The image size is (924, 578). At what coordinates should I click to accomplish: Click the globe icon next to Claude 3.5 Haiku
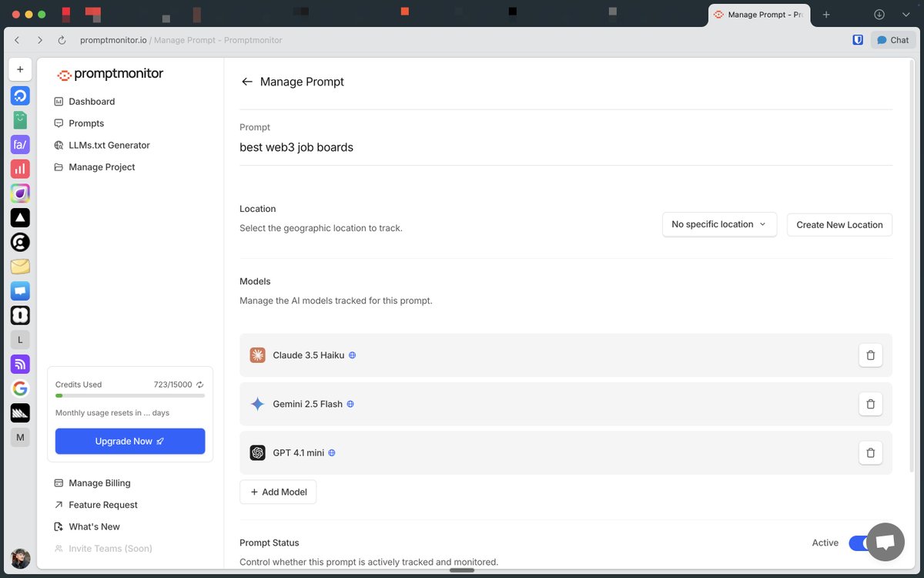pyautogui.click(x=352, y=355)
